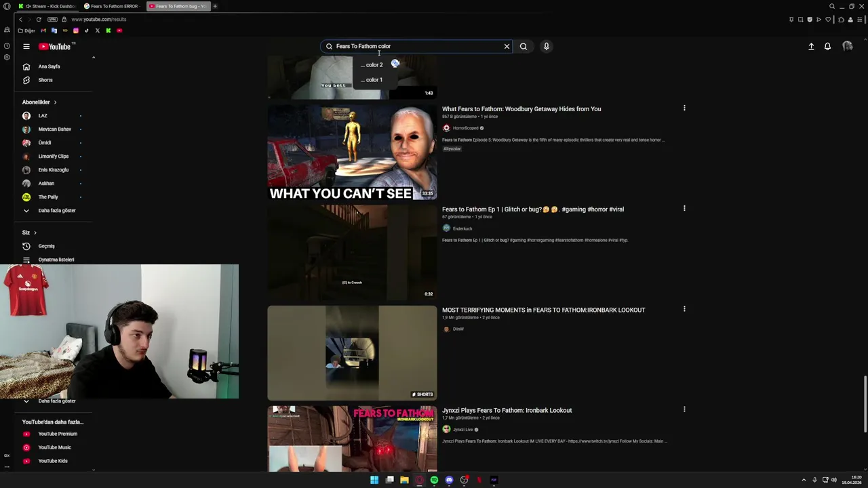Open options menu for the Woodbury Getaway video
868x488 pixels.
click(x=684, y=108)
